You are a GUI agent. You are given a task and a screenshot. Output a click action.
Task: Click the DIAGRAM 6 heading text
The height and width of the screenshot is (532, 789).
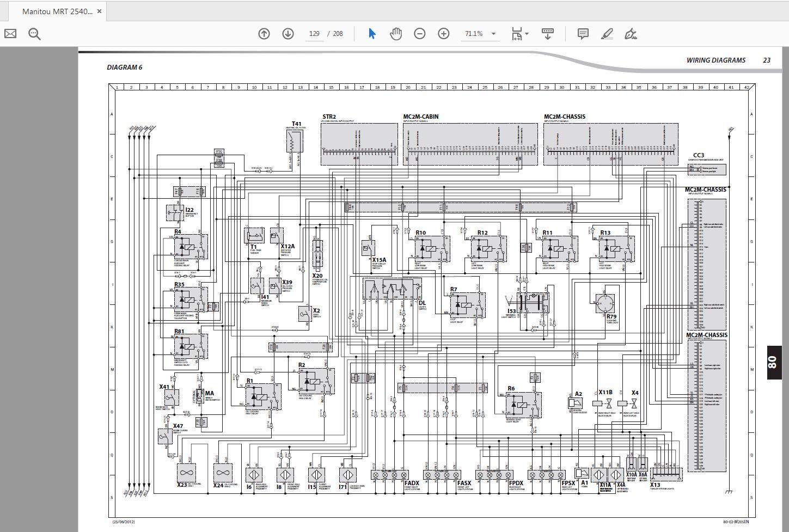coord(124,68)
